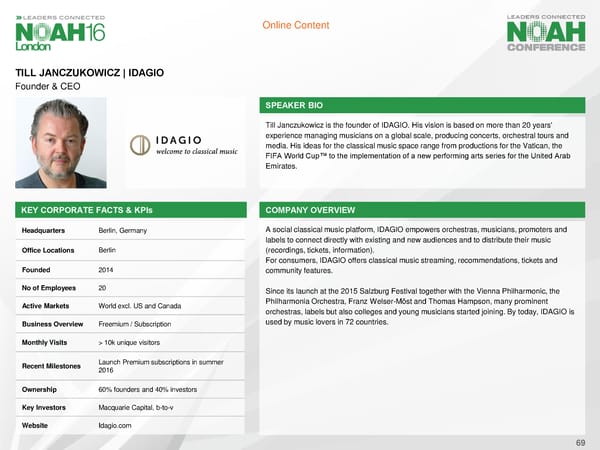Click the page number 69
This screenshot has height=450, width=600.
point(580,442)
